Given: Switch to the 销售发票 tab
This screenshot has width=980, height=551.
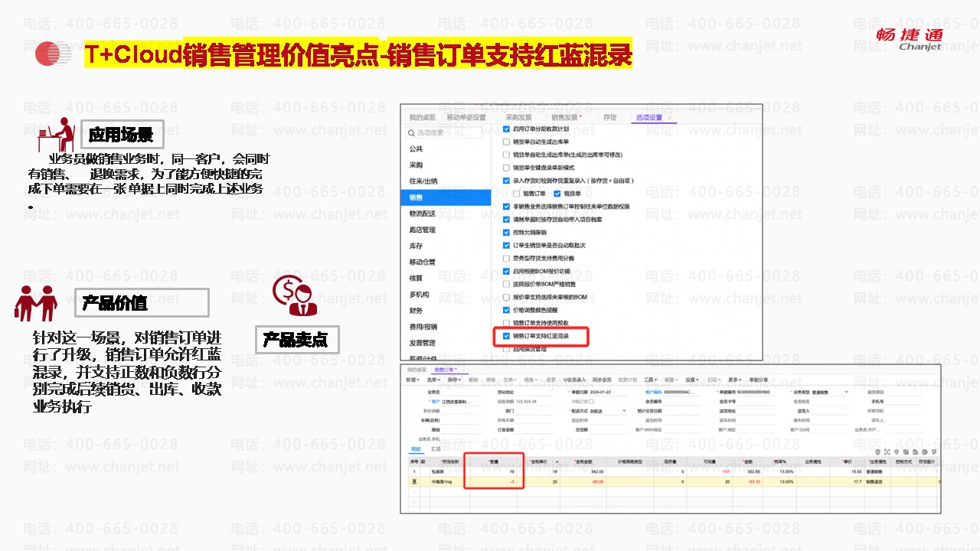Looking at the screenshot, I should coord(567,117).
